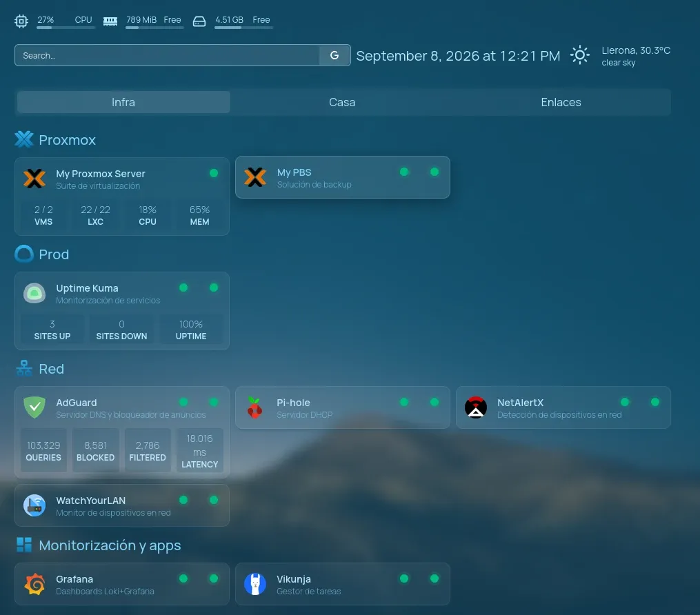Click the Monitorización y apps grid icon
The height and width of the screenshot is (615, 700).
click(24, 545)
